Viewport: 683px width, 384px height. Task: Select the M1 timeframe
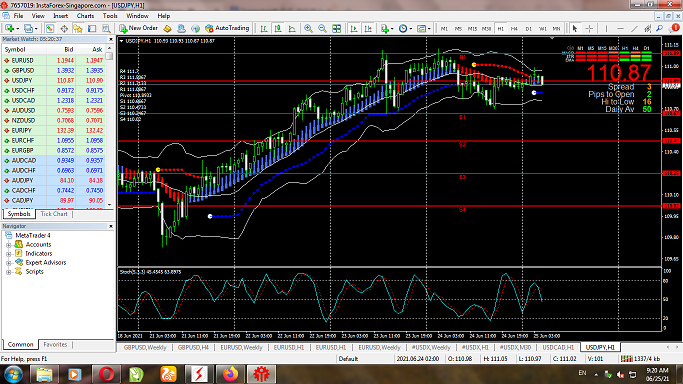click(x=444, y=29)
